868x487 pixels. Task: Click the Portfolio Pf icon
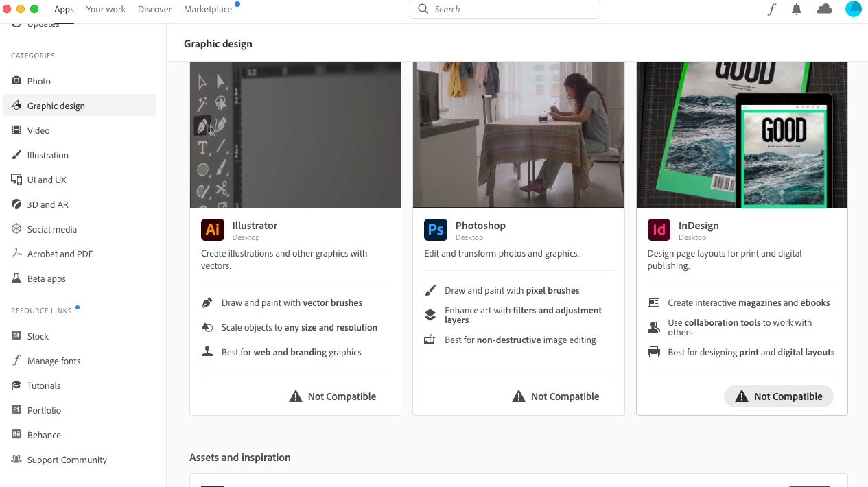(16, 410)
